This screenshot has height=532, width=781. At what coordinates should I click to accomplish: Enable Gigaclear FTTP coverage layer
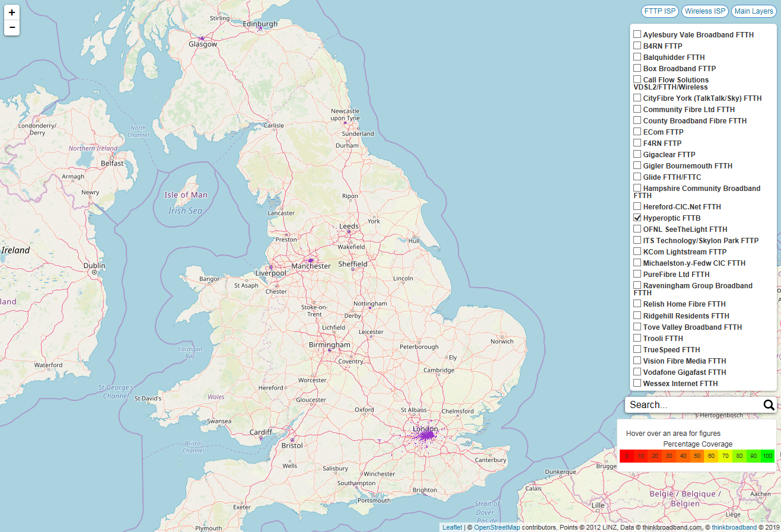tap(637, 154)
